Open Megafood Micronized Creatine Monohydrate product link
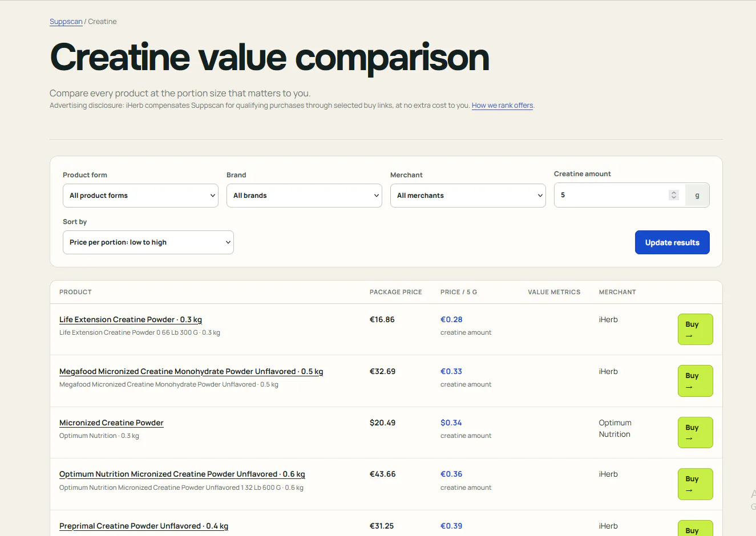This screenshot has height=536, width=756. pyautogui.click(x=191, y=372)
